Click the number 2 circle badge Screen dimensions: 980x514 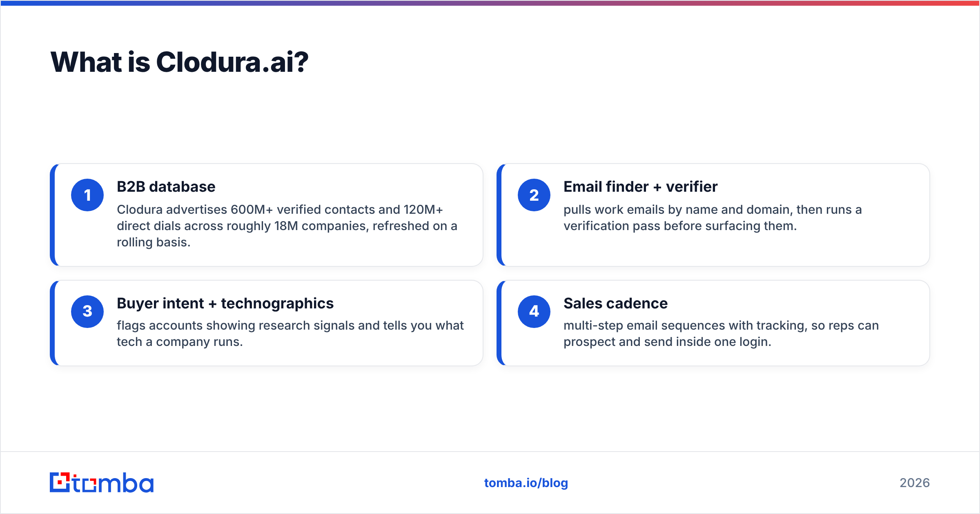coord(534,195)
